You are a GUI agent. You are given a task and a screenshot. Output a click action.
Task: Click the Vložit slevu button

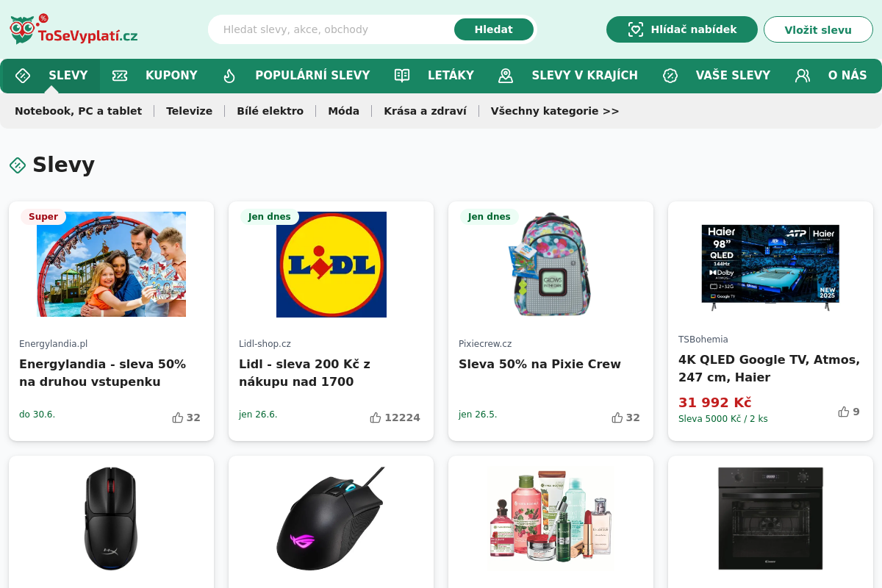tap(818, 29)
